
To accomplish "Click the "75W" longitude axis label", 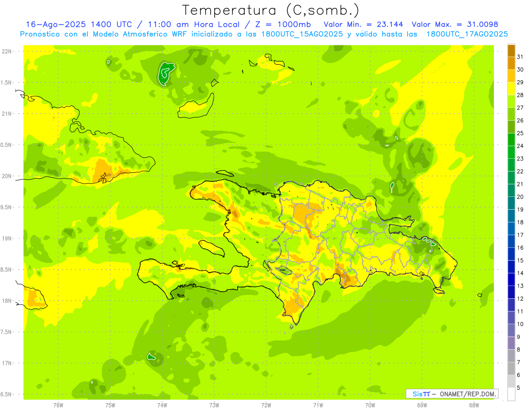I will point(110,405).
